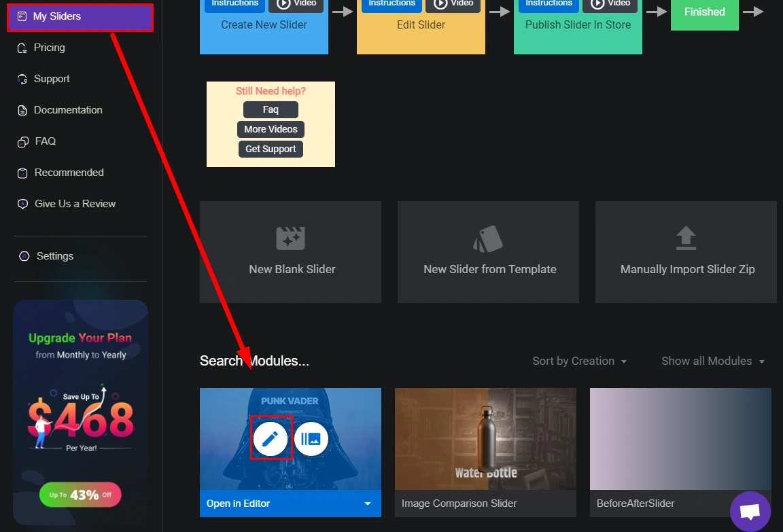Click the slides icon on Punk Vader
The height and width of the screenshot is (532, 783).
311,439
